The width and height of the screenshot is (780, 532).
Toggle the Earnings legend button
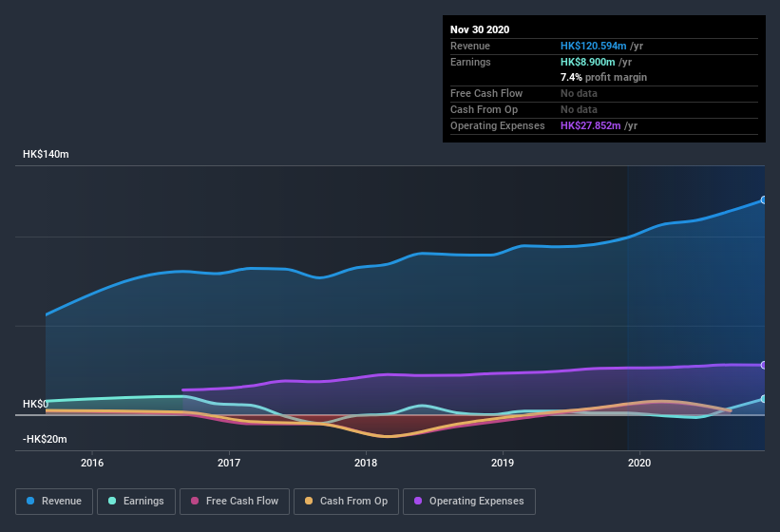point(136,502)
